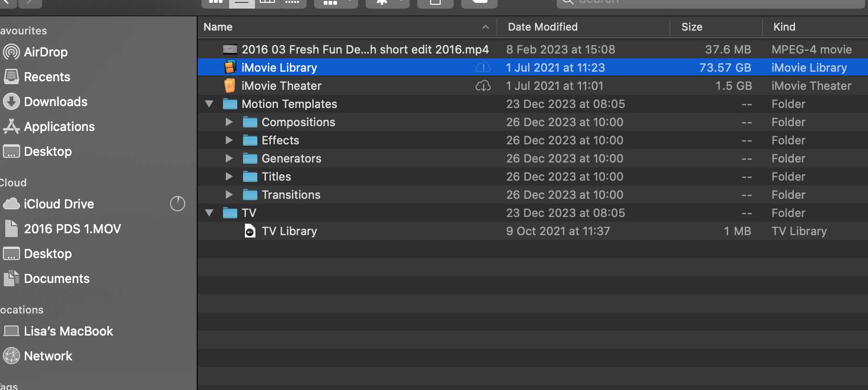Go to Downloads in the sidebar
Image resolution: width=868 pixels, height=390 pixels.
(x=45, y=102)
